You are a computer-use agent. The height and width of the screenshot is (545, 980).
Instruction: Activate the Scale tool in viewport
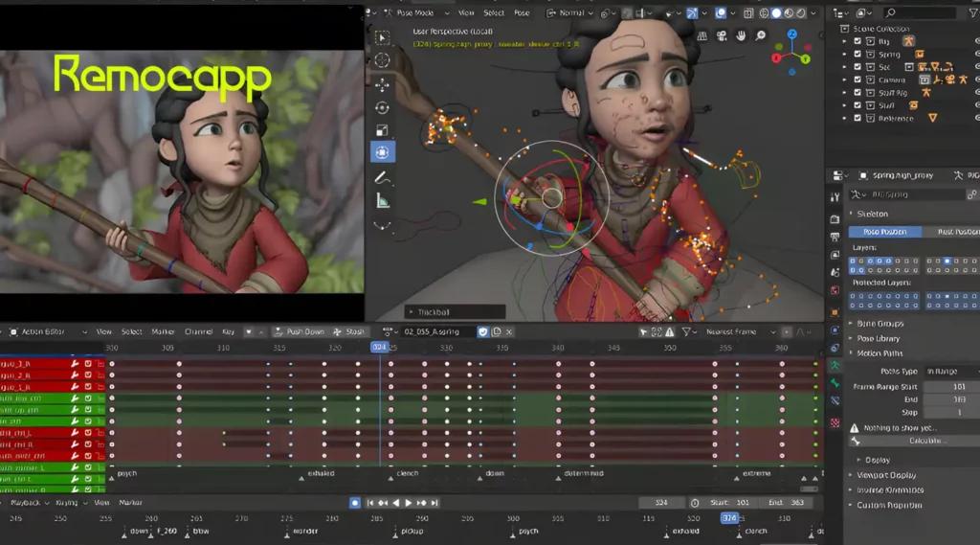click(383, 130)
